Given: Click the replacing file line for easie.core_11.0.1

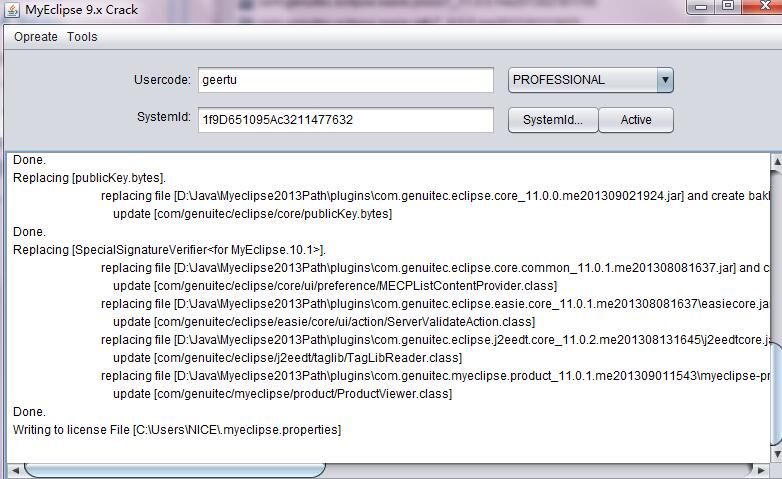Looking at the screenshot, I should (x=435, y=304).
